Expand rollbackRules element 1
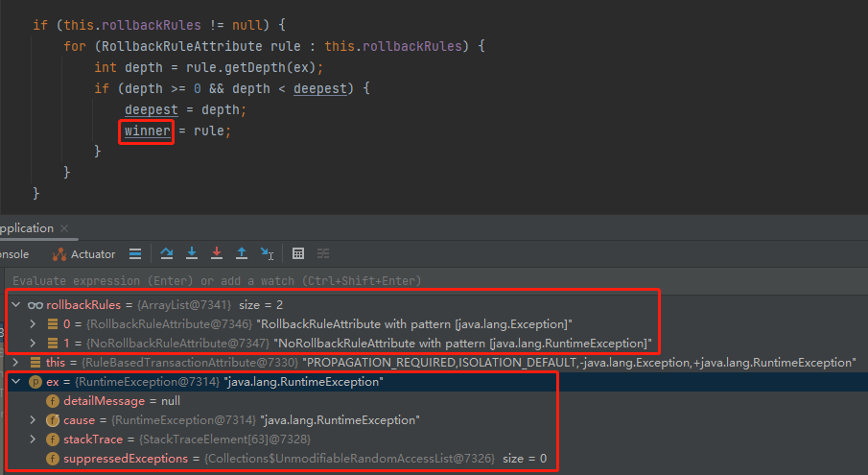Image resolution: width=868 pixels, height=475 pixels. (x=33, y=344)
